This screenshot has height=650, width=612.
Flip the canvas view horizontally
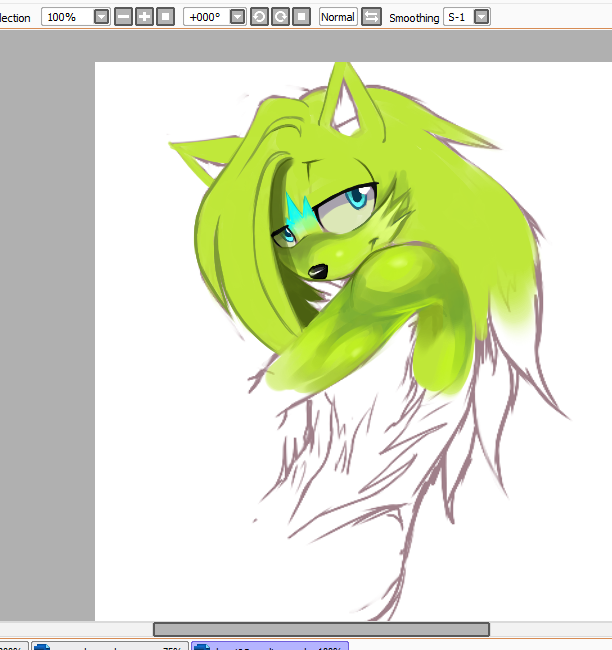(x=371, y=17)
